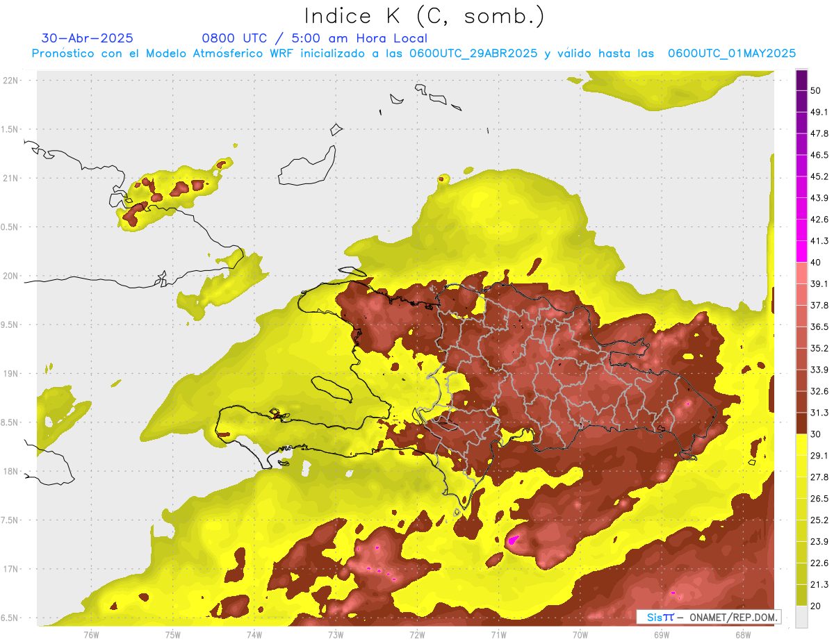Click the "26.5" legend value

pos(819,499)
